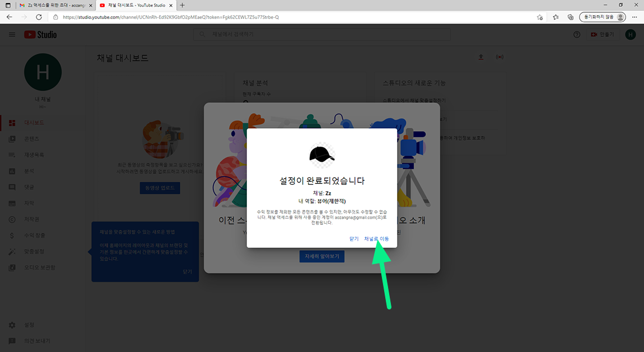
Task: Click the go live broadcast icon
Action: [x=500, y=57]
